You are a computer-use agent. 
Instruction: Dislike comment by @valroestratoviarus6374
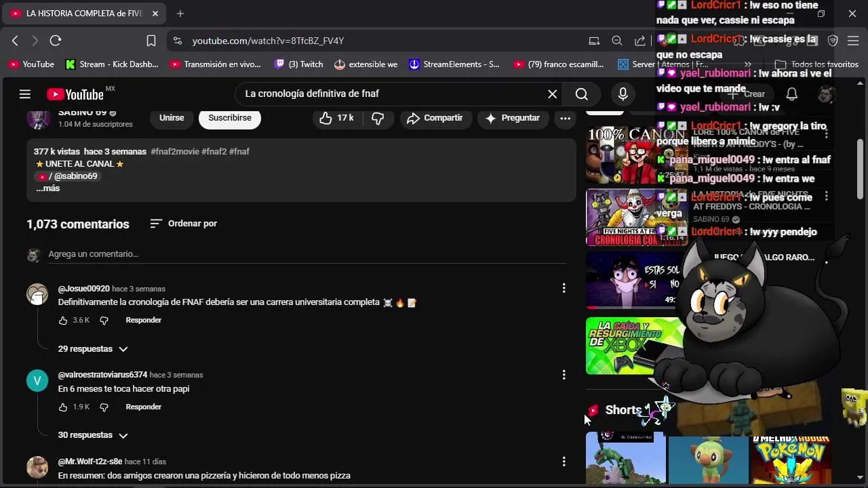pos(104,407)
